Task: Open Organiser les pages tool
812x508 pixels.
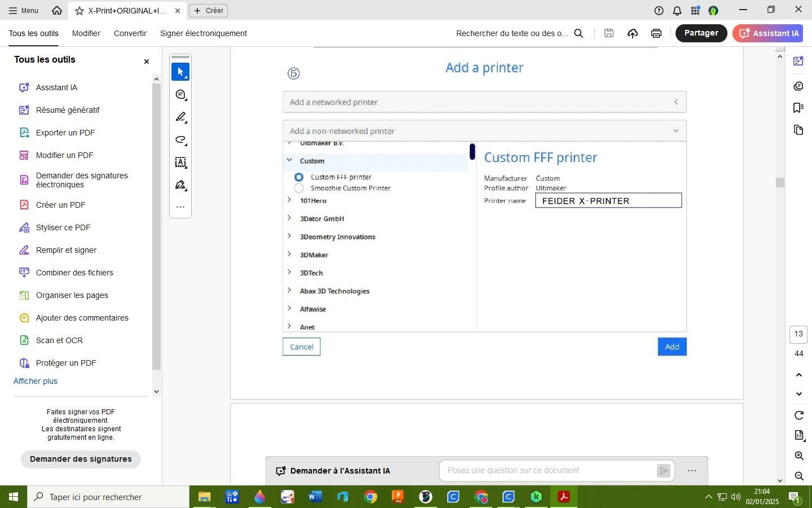Action: pyautogui.click(x=72, y=295)
